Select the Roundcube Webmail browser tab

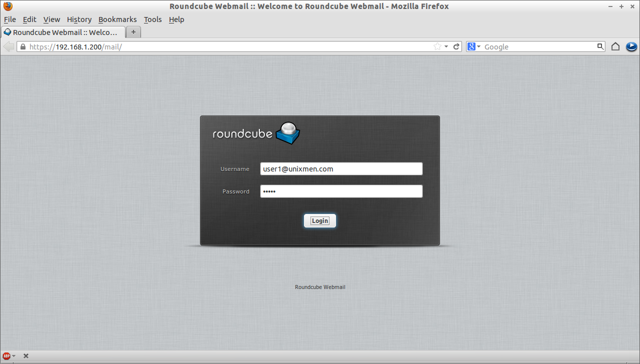(x=62, y=32)
